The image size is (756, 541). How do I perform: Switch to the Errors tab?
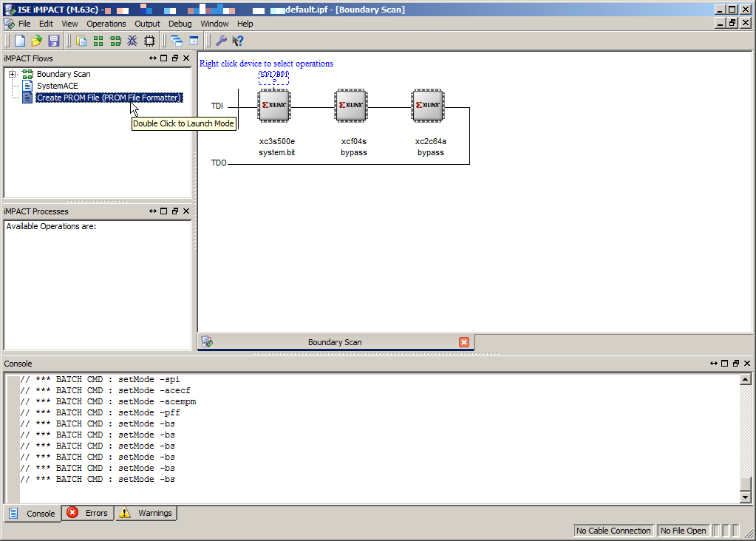point(88,513)
